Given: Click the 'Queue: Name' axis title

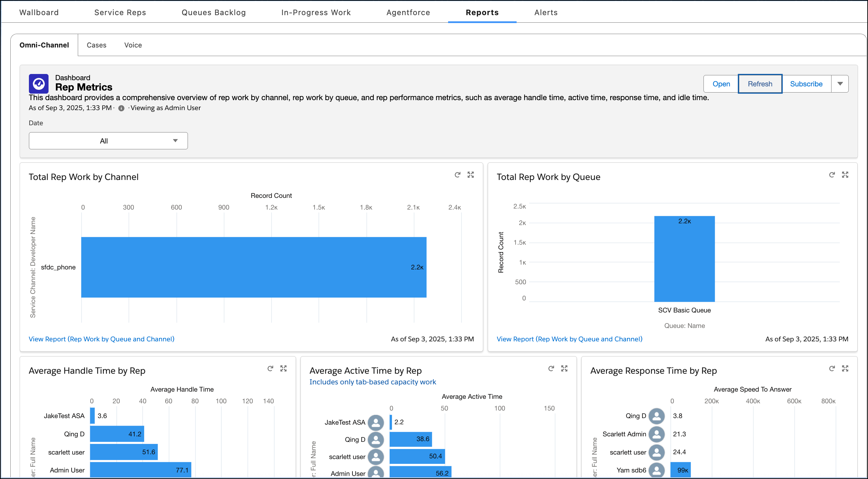Looking at the screenshot, I should [x=684, y=326].
